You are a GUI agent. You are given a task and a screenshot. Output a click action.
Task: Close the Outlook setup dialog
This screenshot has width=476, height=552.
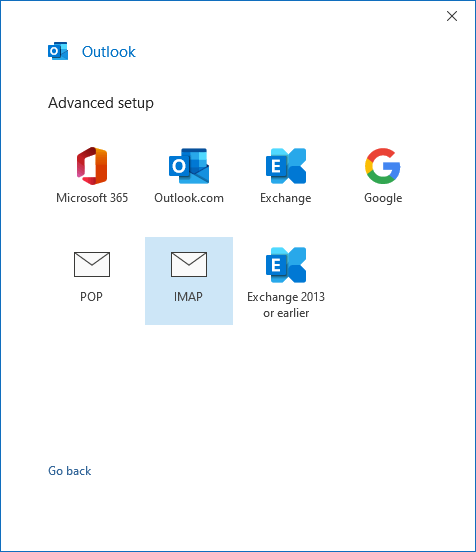click(452, 16)
